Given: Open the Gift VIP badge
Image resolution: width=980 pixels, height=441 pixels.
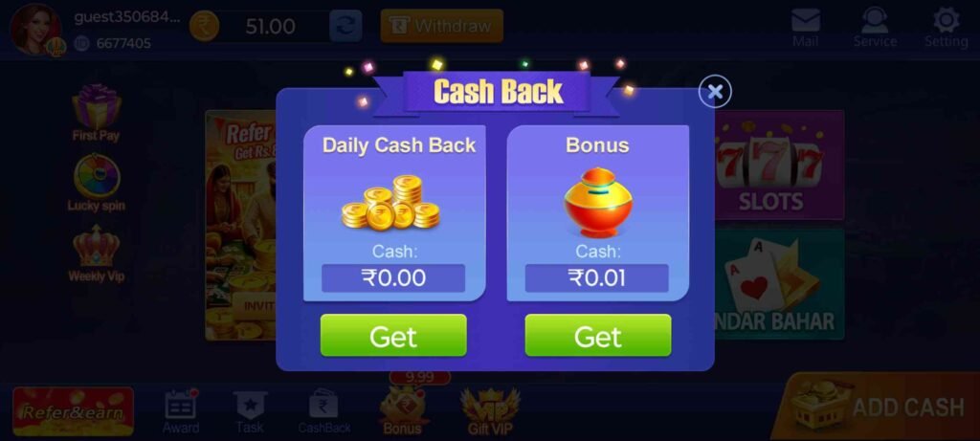Looking at the screenshot, I should point(489,411).
